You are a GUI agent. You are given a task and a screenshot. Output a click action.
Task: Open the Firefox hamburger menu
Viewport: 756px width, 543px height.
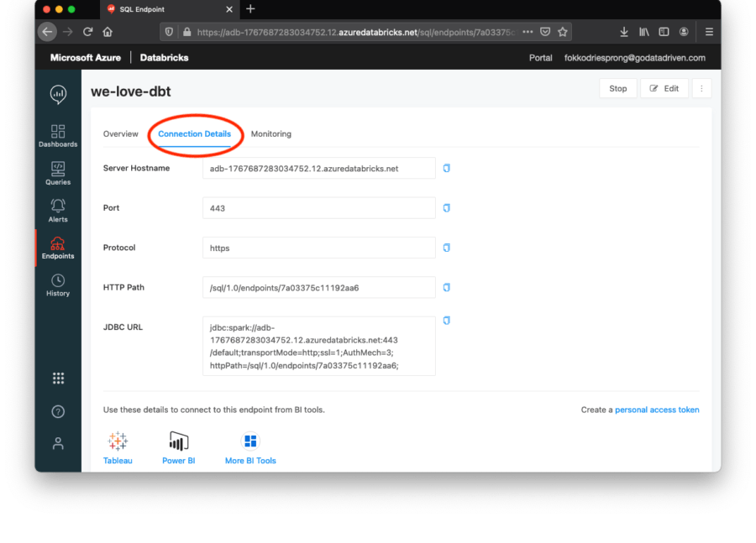click(709, 32)
